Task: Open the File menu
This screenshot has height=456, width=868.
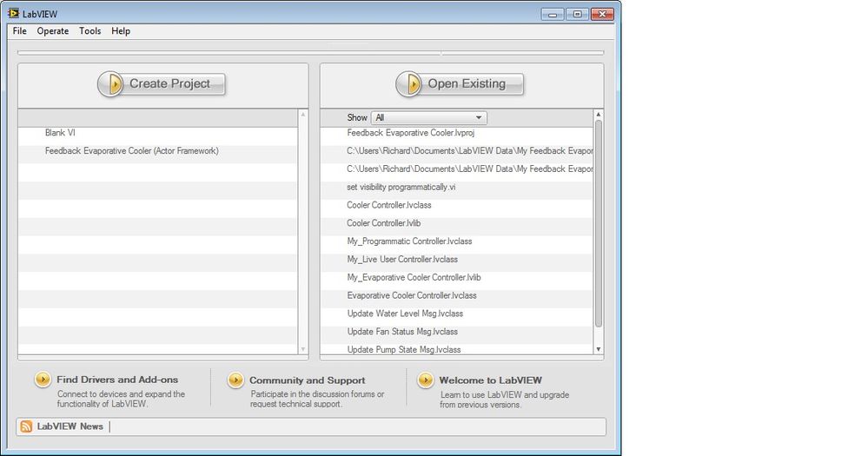Action: click(19, 31)
